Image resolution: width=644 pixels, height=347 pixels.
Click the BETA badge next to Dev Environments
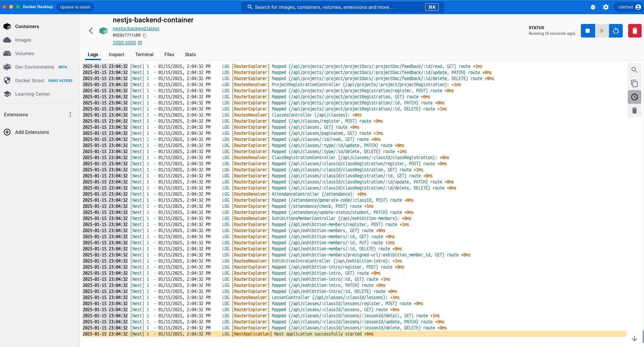(x=63, y=67)
